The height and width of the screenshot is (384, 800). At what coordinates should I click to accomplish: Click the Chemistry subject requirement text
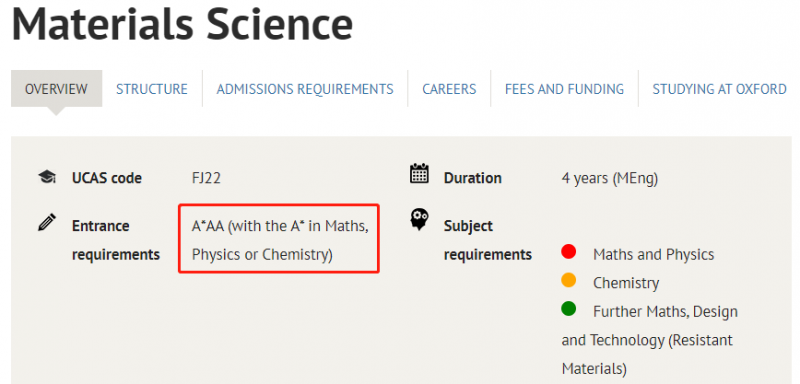626,283
